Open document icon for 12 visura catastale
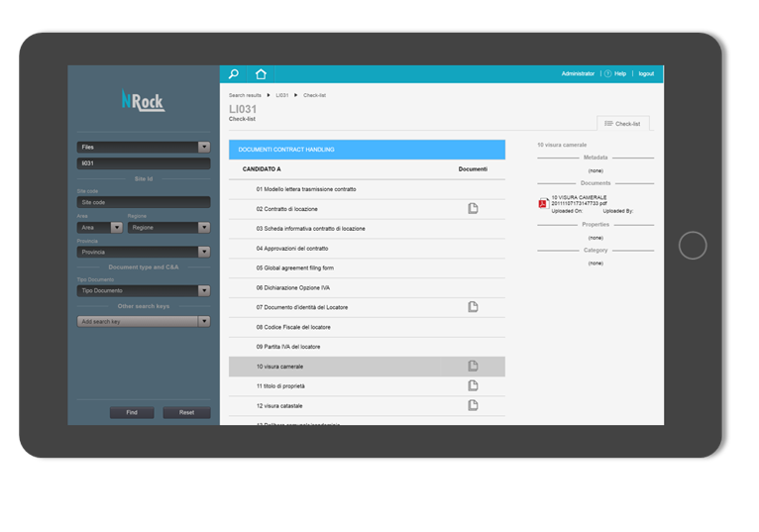The height and width of the screenshot is (532, 759). (x=473, y=405)
